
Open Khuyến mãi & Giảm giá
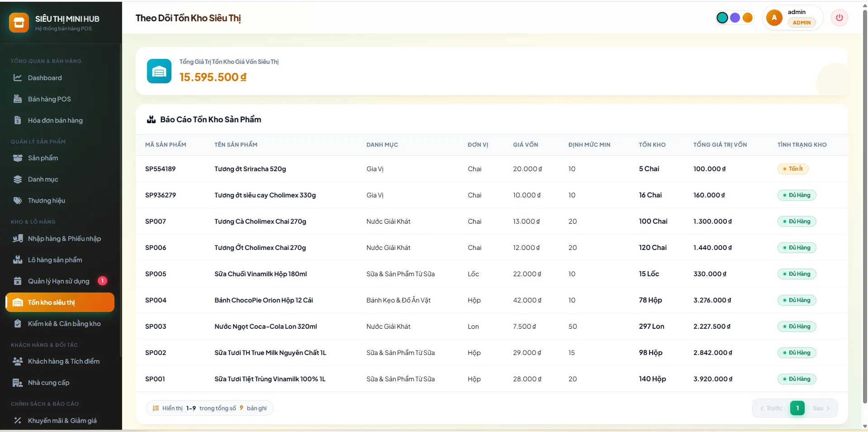(60, 421)
